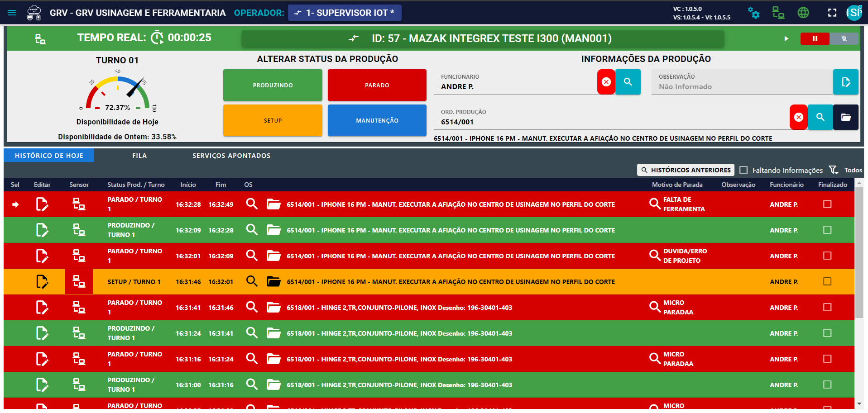
Task: Search for a funcionario with magnifier button
Action: [628, 82]
